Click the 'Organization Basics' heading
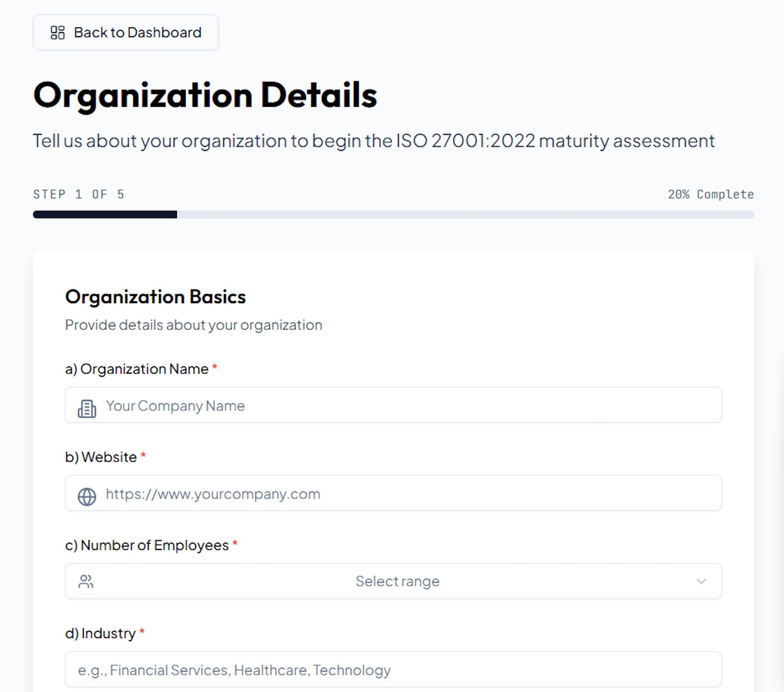 tap(155, 297)
